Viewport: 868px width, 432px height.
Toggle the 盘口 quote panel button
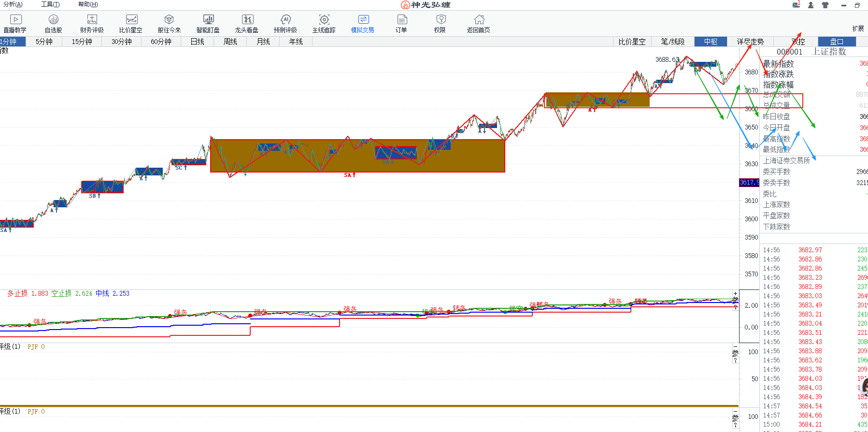[837, 42]
